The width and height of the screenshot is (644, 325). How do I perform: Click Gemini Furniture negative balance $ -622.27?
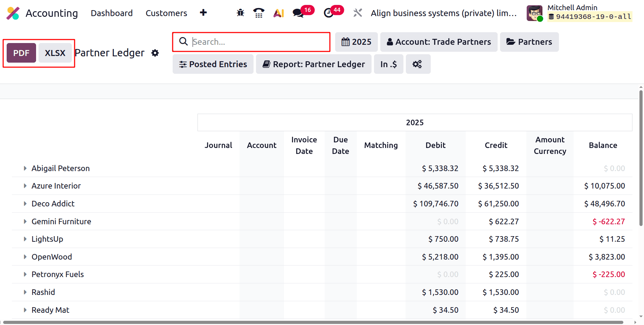point(609,221)
